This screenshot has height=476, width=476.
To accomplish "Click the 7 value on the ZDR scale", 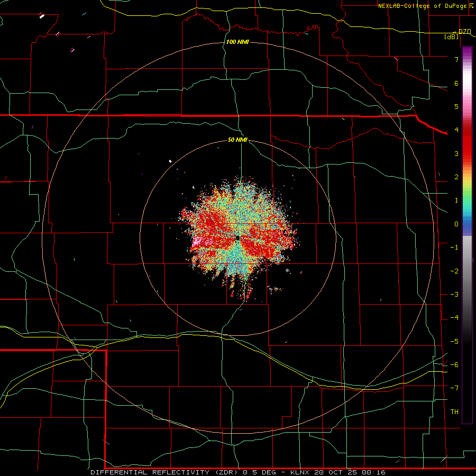I will click(456, 59).
